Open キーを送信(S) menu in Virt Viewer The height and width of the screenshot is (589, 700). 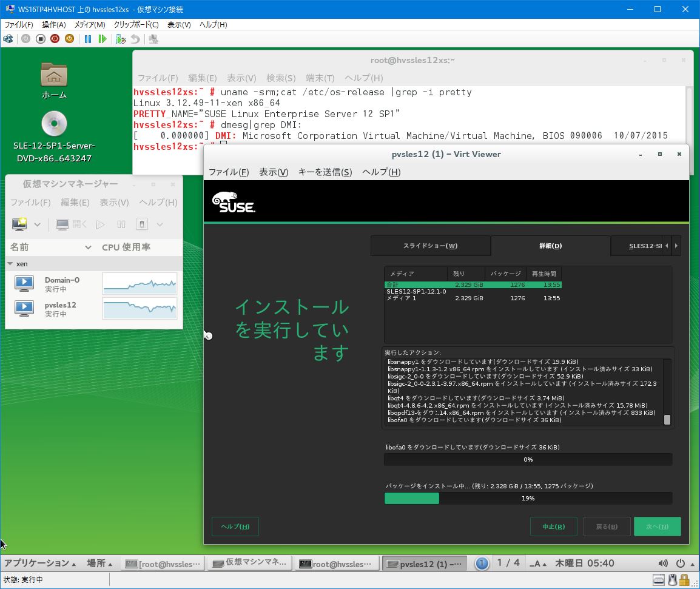click(325, 172)
